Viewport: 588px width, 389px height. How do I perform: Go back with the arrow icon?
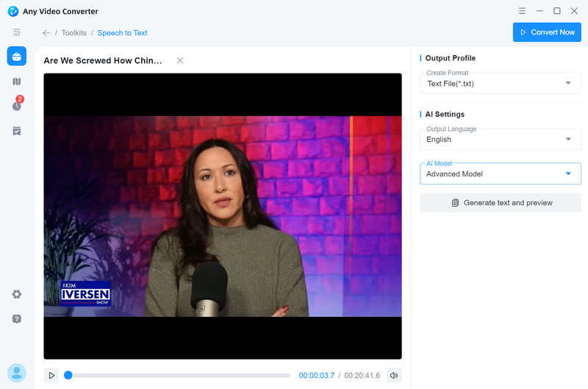tap(46, 33)
